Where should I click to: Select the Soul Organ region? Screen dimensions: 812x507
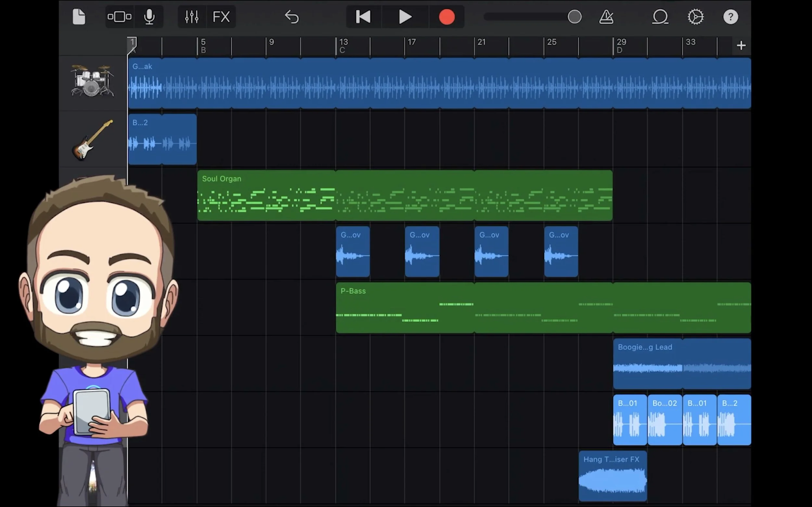[x=404, y=196]
